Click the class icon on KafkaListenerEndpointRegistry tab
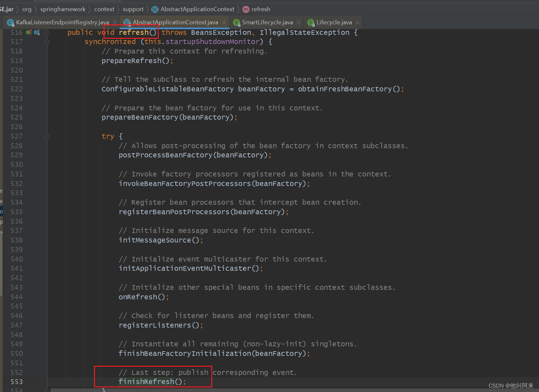This screenshot has width=539, height=392. click(x=11, y=22)
